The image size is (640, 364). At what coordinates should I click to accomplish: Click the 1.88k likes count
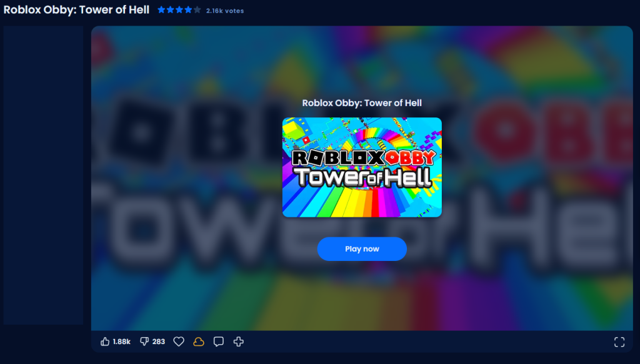(x=122, y=342)
